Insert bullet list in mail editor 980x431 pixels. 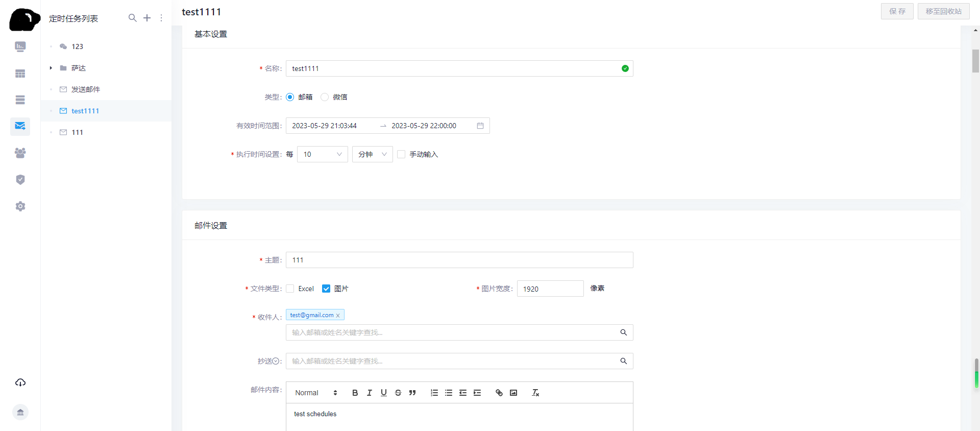(x=448, y=393)
